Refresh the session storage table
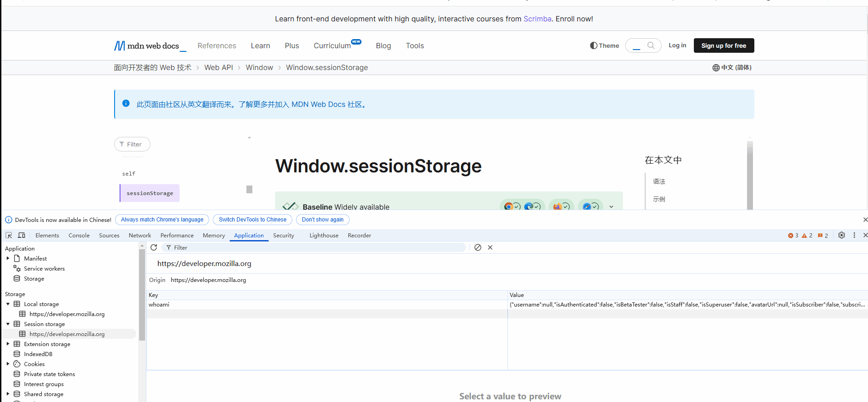Screen dimensions: 868x402 pos(154,247)
